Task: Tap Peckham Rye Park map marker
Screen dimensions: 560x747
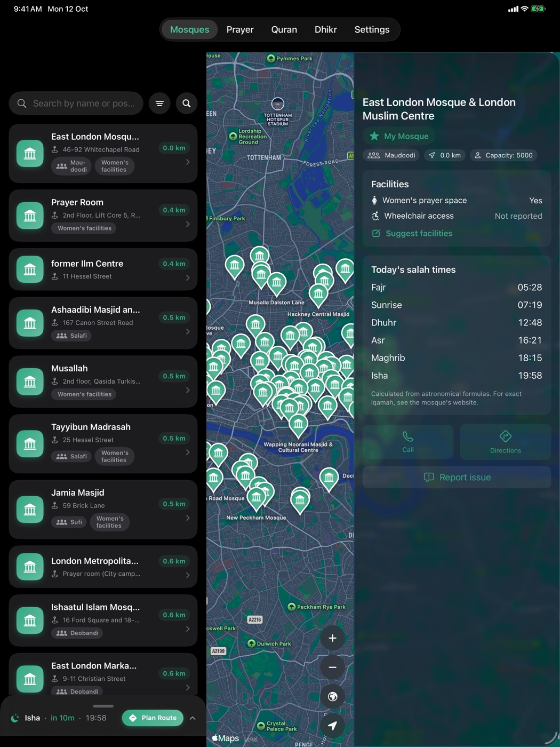Action: coord(291,607)
